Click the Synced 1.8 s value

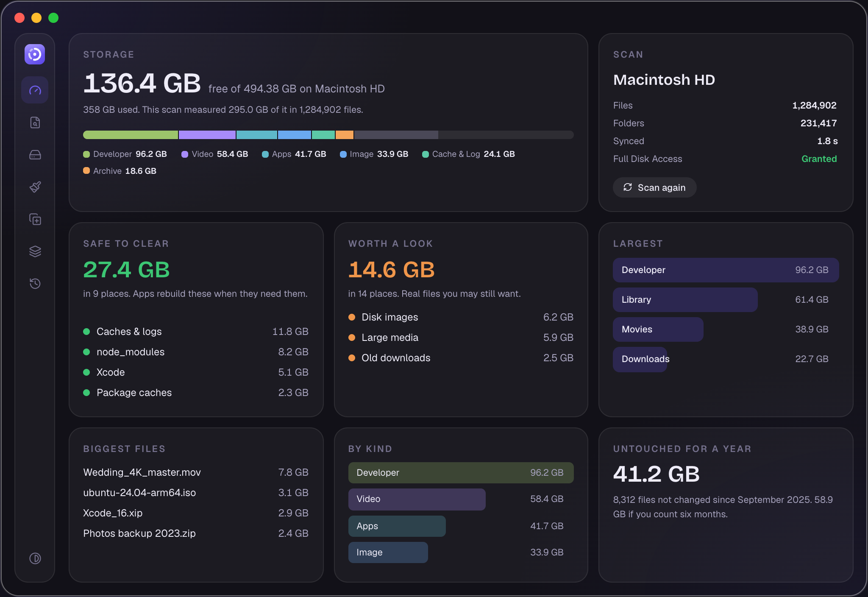[x=827, y=141]
